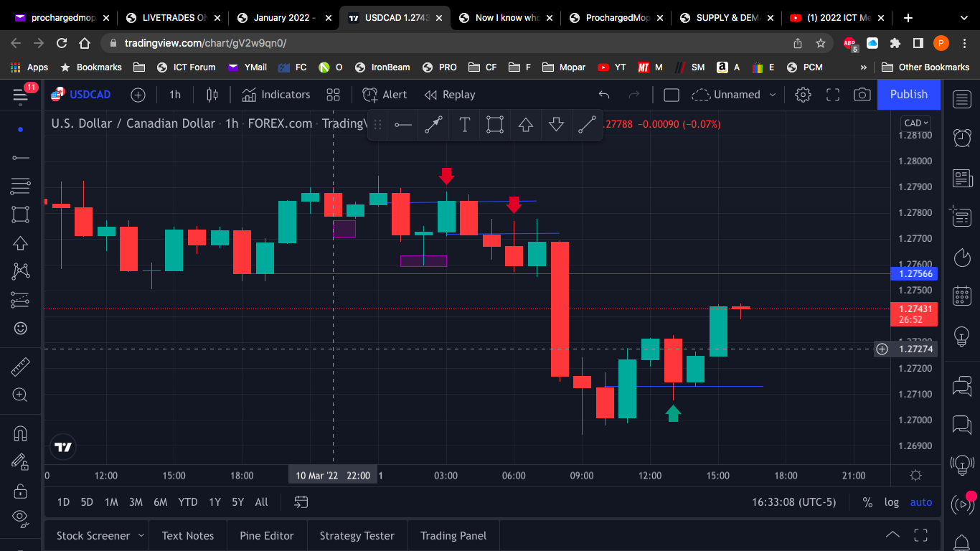Toggle magnet mode in left toolbar
980x551 pixels.
click(20, 433)
